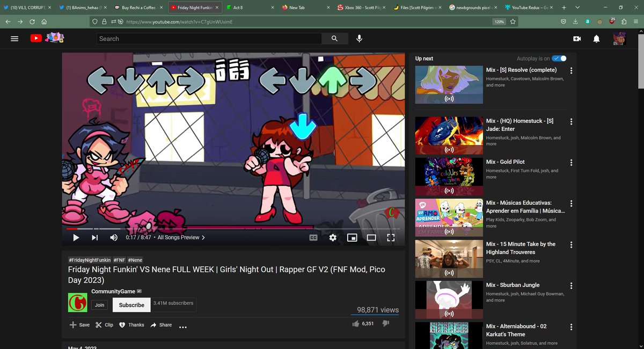This screenshot has height=349, width=644.
Task: Mute the video volume
Action: (114, 237)
